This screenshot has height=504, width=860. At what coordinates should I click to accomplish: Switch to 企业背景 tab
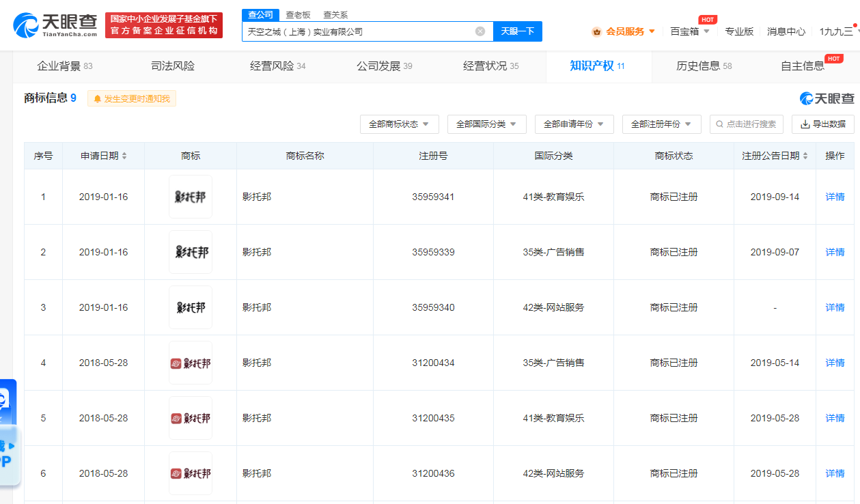pyautogui.click(x=65, y=66)
